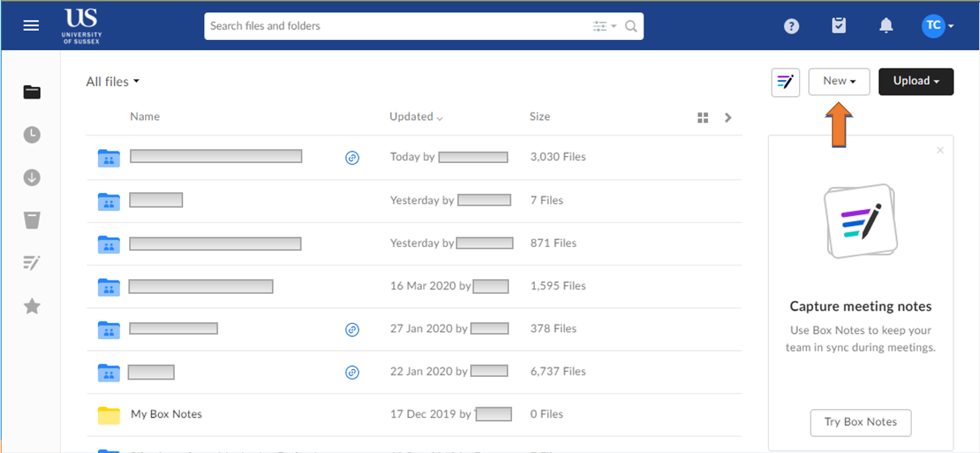Open Favorites star in sidebar
Image resolution: width=980 pixels, height=453 pixels.
32,306
